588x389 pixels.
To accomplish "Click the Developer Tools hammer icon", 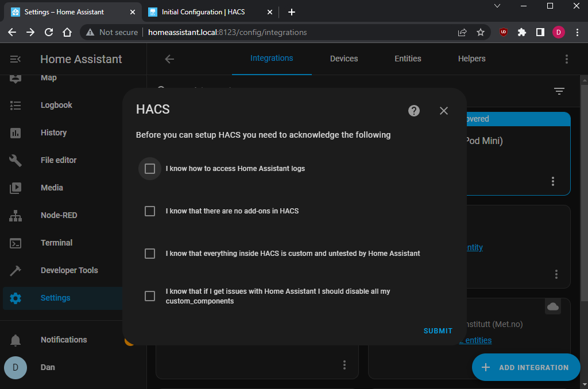I will pos(16,271).
